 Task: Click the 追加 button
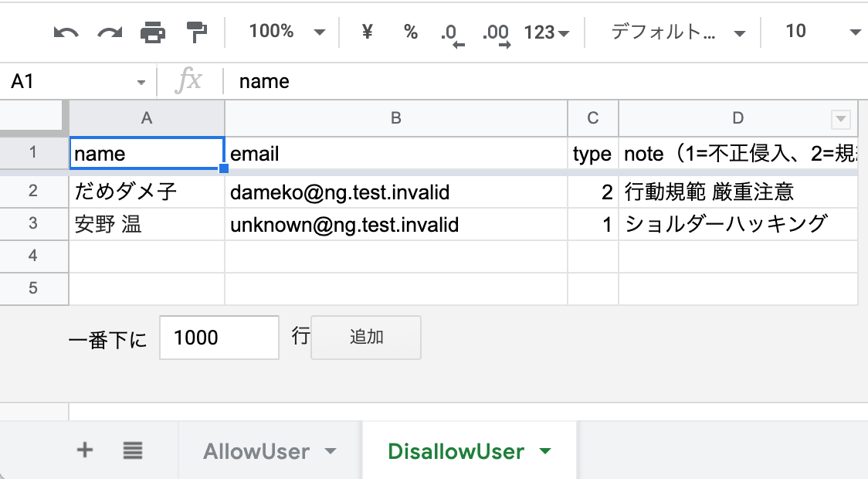point(366,338)
